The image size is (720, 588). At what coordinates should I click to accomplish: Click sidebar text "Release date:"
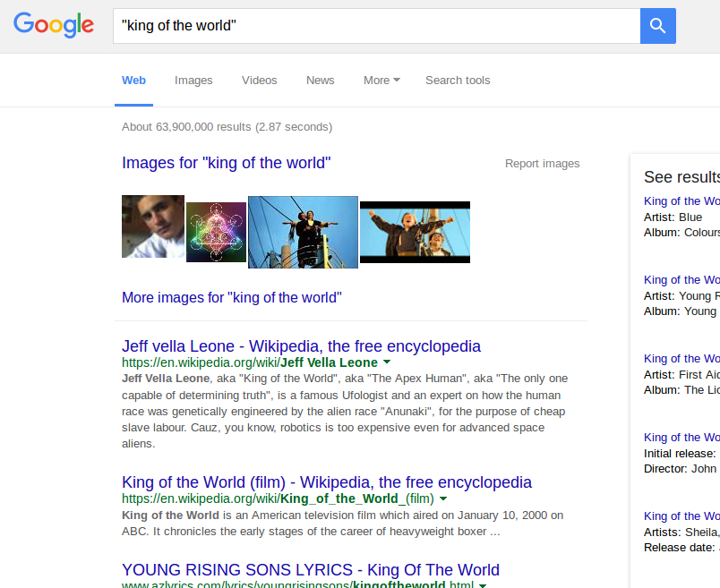point(679,548)
